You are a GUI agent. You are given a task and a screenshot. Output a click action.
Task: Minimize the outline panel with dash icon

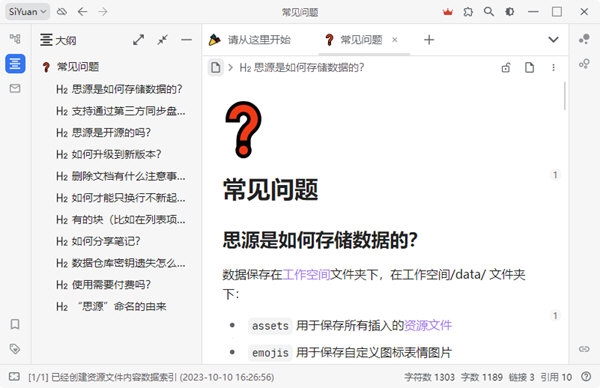click(186, 40)
